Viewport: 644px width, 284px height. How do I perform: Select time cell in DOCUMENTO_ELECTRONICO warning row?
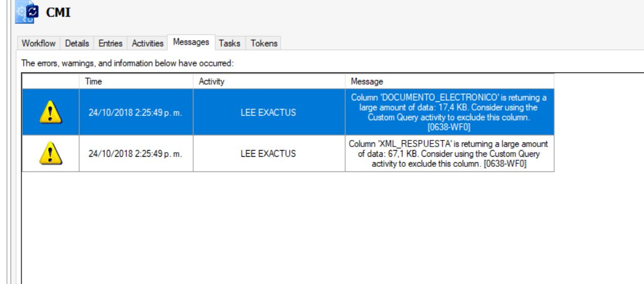(x=136, y=112)
